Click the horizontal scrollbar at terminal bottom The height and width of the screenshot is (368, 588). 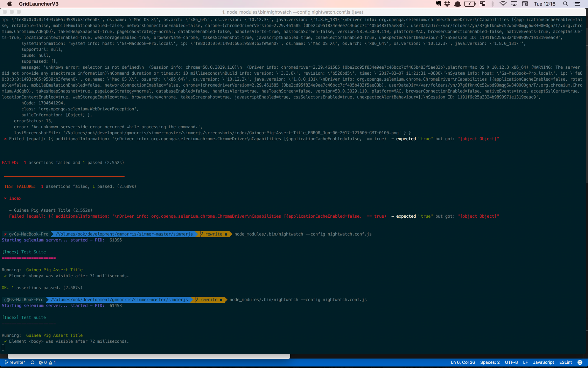coord(149,356)
